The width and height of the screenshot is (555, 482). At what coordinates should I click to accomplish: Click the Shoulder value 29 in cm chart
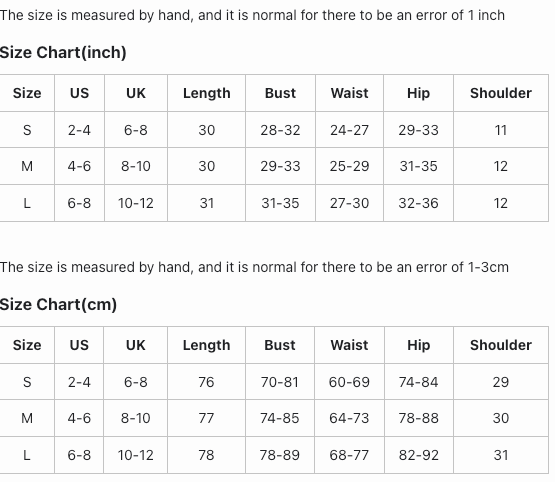tap(501, 382)
